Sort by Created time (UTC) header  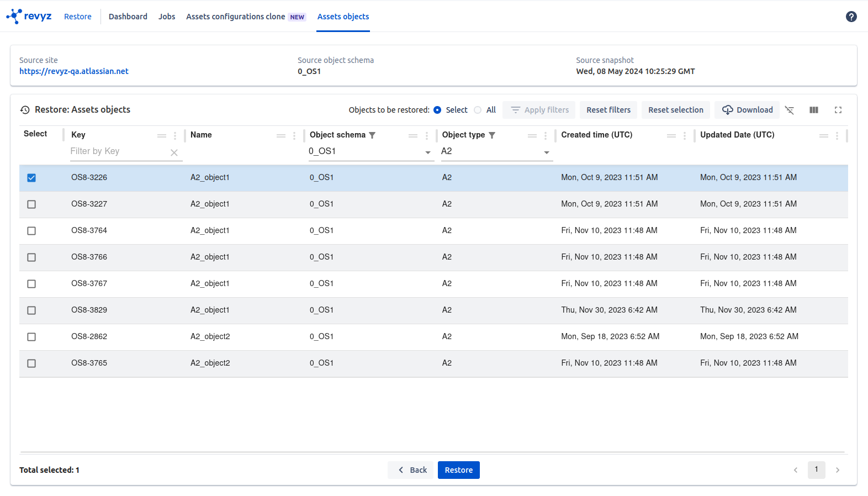(597, 135)
